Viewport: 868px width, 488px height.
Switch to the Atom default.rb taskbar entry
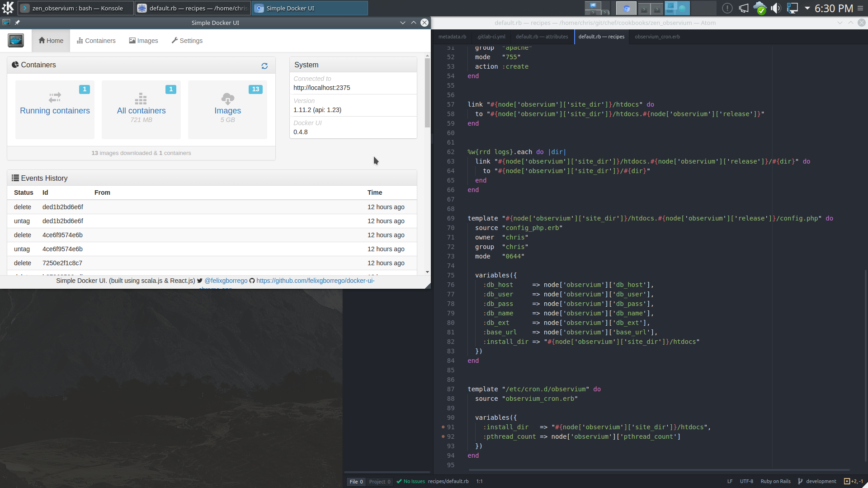click(193, 8)
